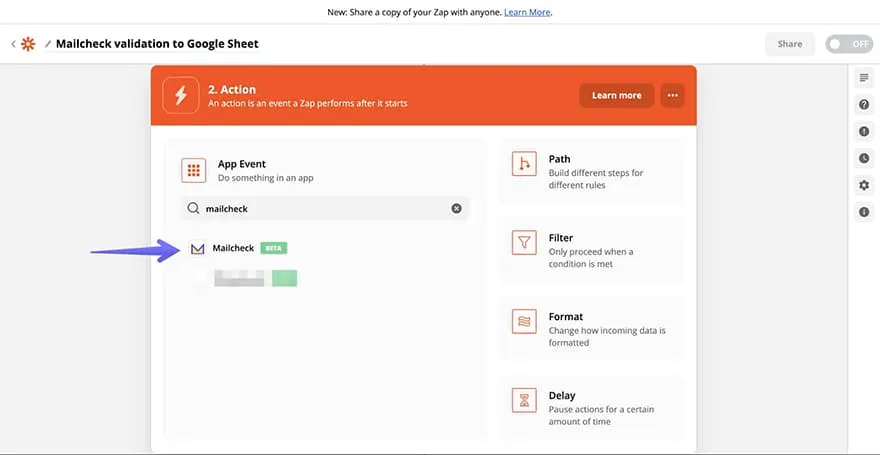880x455 pixels.
Task: Open the settings gear in right sidebar
Action: pyautogui.click(x=864, y=186)
